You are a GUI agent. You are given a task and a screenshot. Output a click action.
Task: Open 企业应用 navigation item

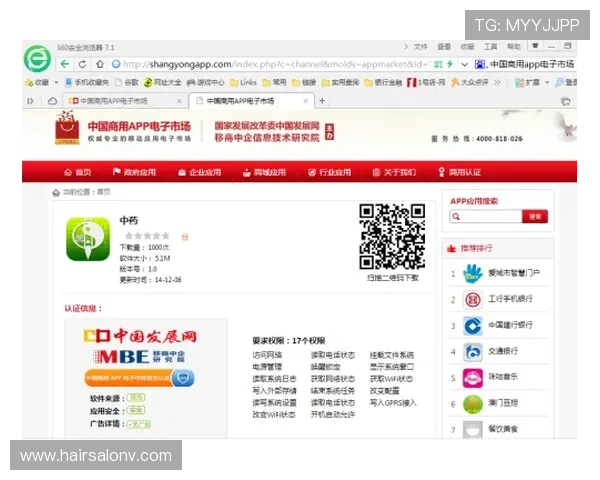point(199,172)
